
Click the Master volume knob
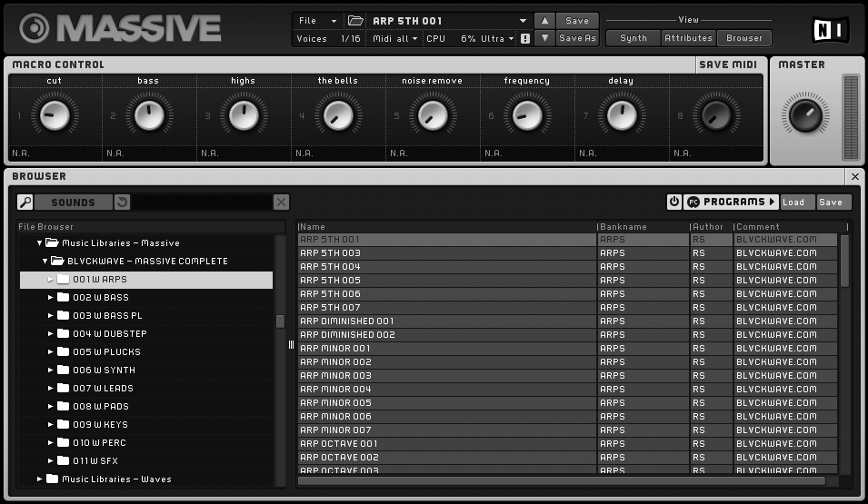pos(804,115)
